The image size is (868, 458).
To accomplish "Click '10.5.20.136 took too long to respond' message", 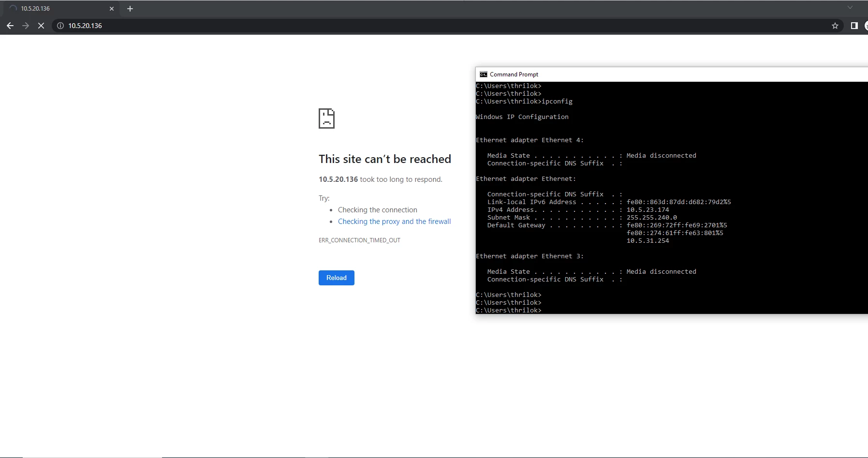I will tap(381, 179).
